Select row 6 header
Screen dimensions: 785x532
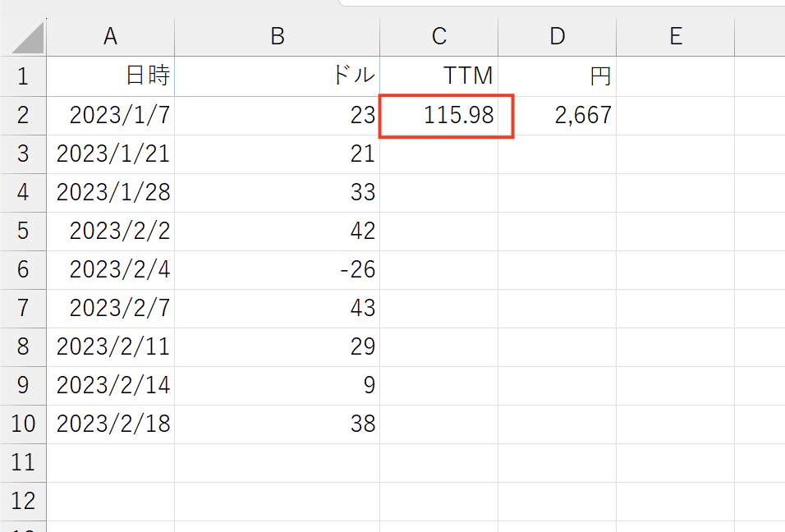(x=23, y=270)
